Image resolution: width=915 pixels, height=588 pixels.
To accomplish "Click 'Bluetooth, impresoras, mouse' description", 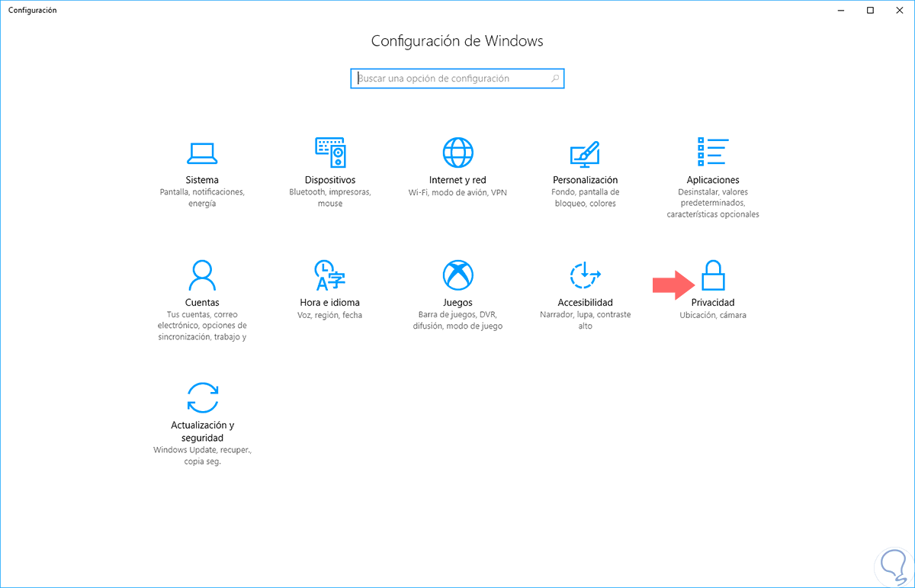I will (330, 198).
